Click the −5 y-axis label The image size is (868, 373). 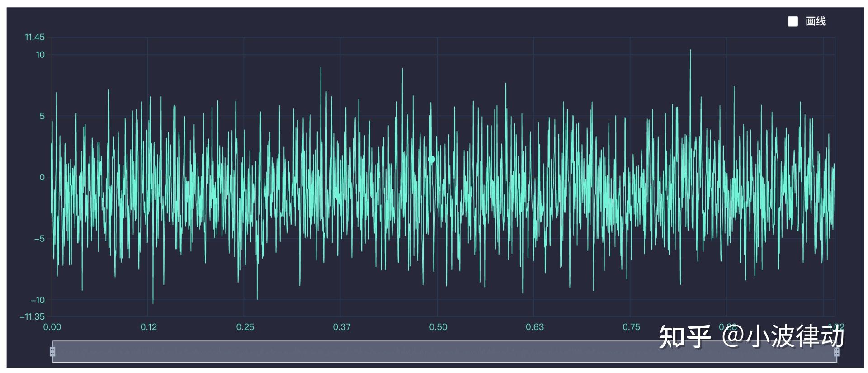(x=40, y=239)
